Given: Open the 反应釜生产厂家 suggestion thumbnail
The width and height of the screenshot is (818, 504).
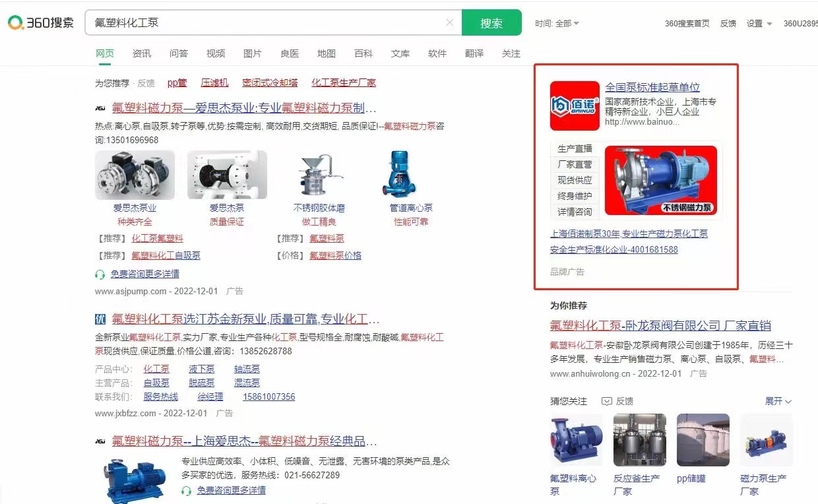Looking at the screenshot, I should pyautogui.click(x=640, y=440).
